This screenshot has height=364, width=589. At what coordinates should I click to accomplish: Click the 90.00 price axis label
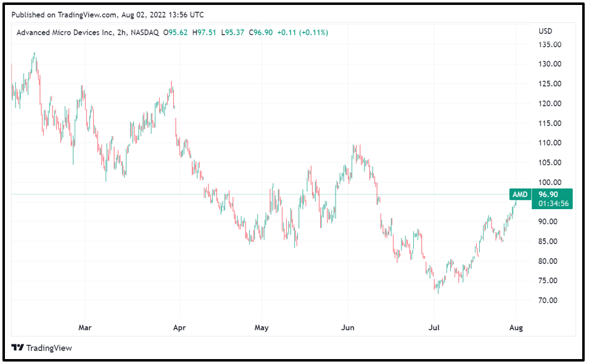click(548, 221)
